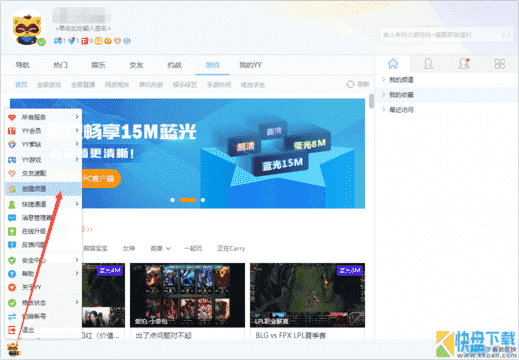Open the contacts icon with red notification dot

464,63
